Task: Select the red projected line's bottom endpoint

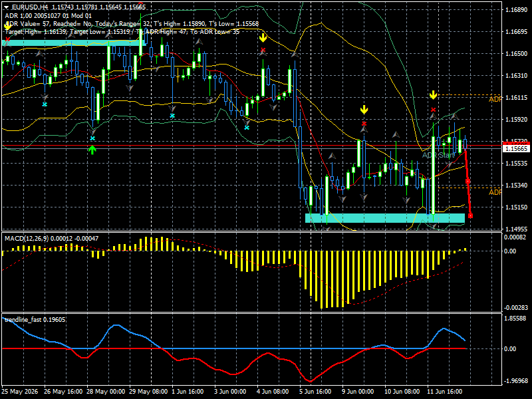Action: 470,215
